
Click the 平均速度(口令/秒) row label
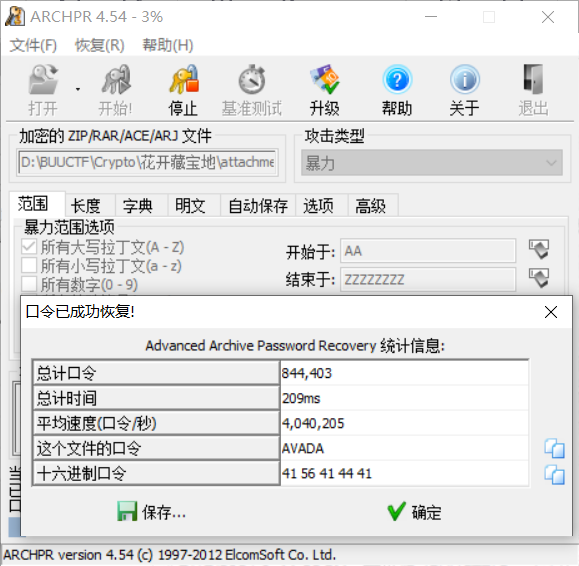tap(156, 423)
